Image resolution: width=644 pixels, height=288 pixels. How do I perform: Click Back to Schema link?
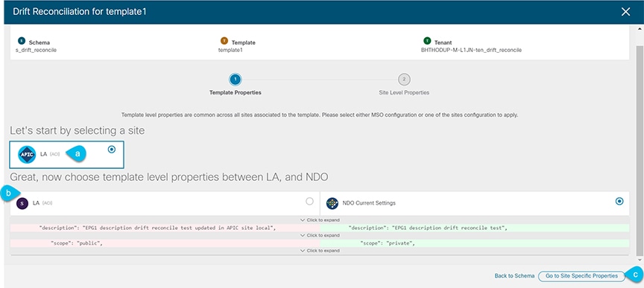click(514, 276)
